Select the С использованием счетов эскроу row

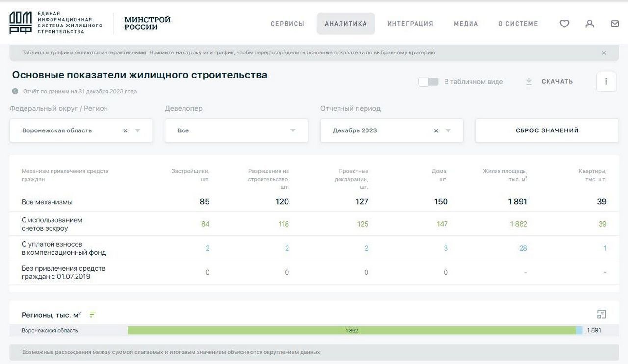point(314,224)
